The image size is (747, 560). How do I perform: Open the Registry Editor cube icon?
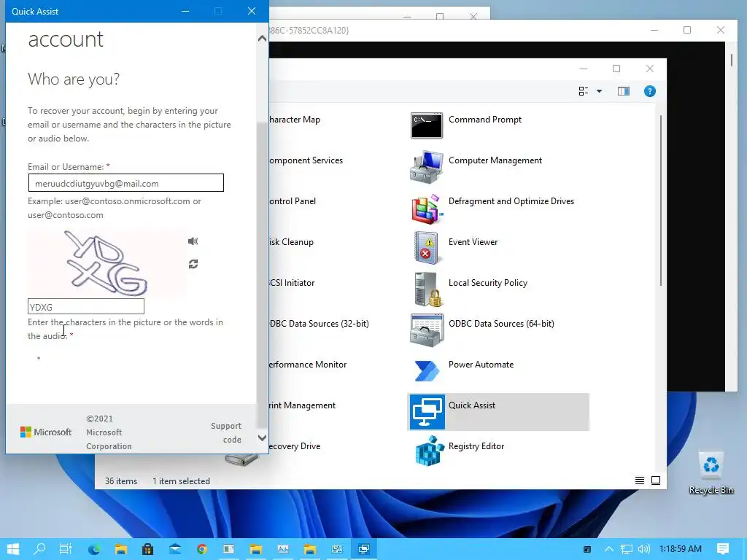429,451
